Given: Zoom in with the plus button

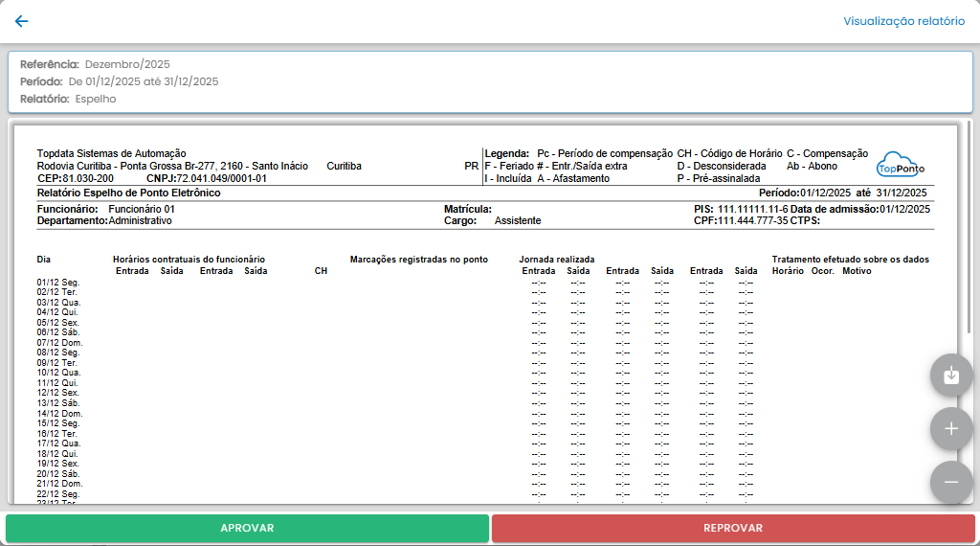Looking at the screenshot, I should 950,429.
